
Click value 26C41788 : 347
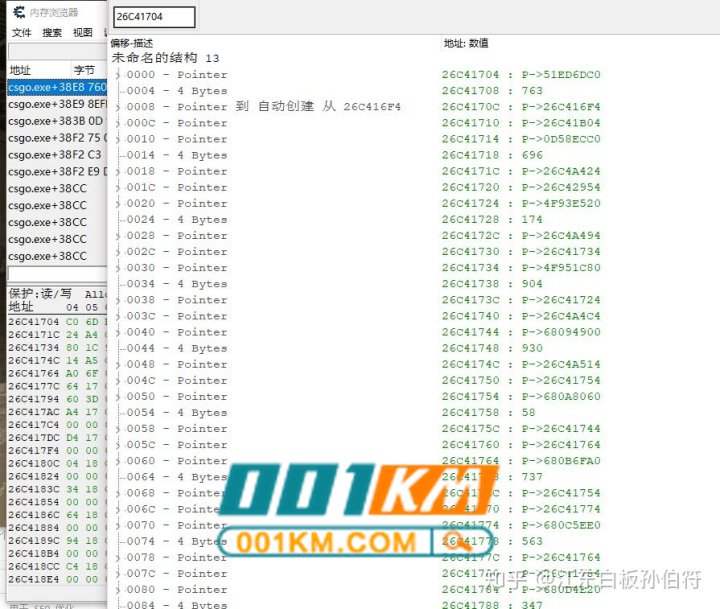492,604
